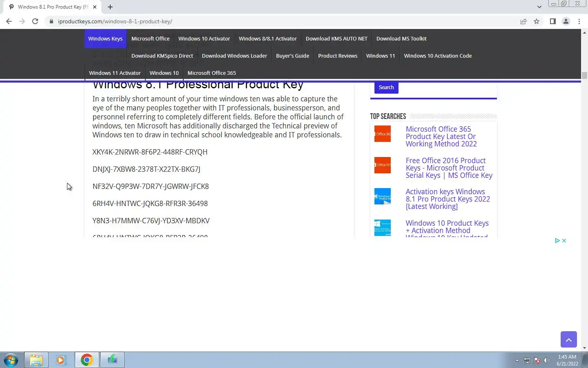Click product key DNJXJ-7XBW8-2378T-X22TX-BKG7J

[x=146, y=169]
